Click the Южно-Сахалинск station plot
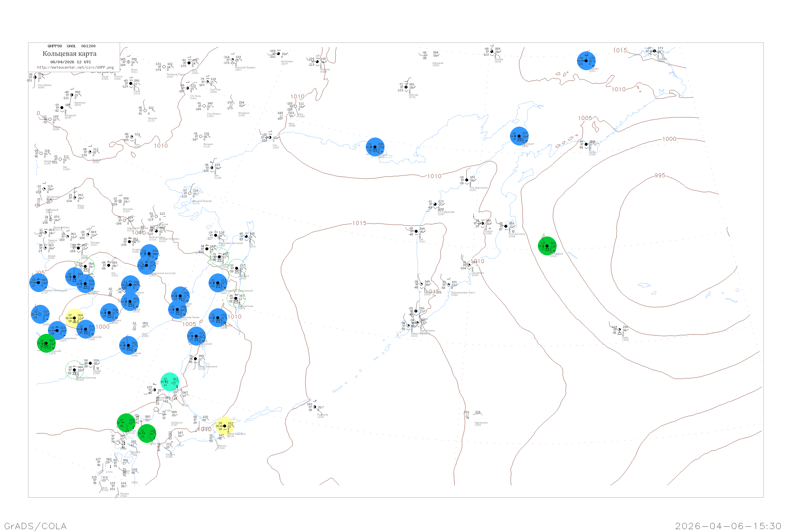The width and height of the screenshot is (798, 532). point(196,359)
